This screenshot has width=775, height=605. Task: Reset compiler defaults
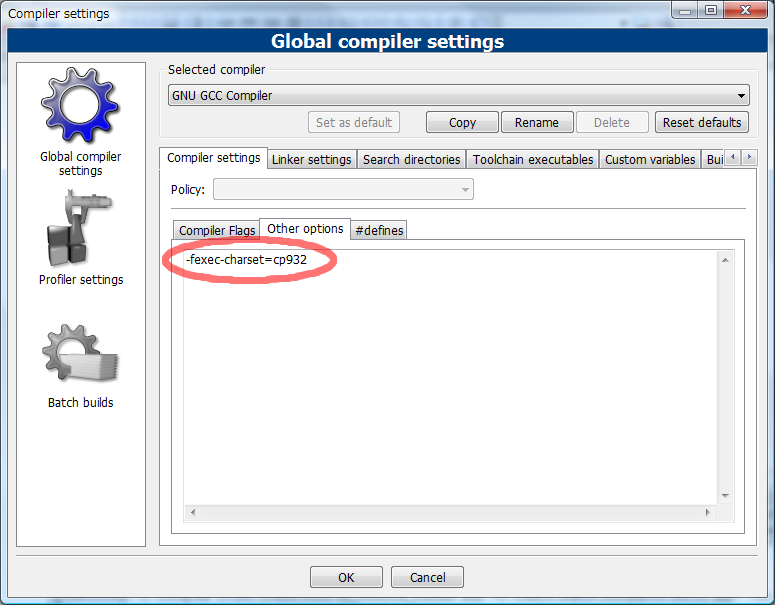(702, 122)
